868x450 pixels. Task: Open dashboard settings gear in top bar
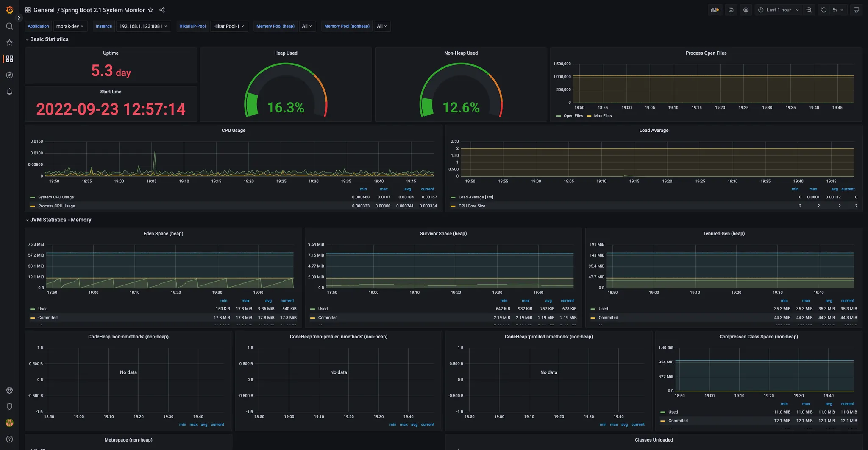[746, 10]
